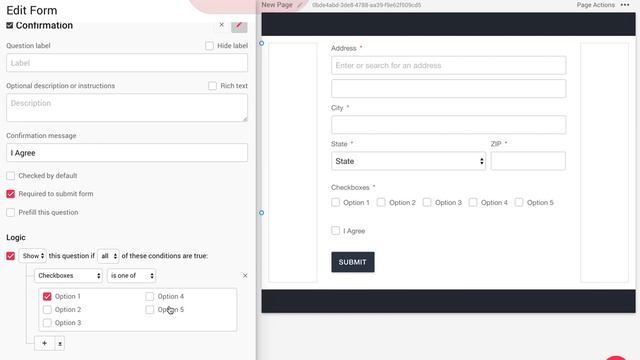Click the Confirmation question type checkbox icon

click(x=10, y=25)
